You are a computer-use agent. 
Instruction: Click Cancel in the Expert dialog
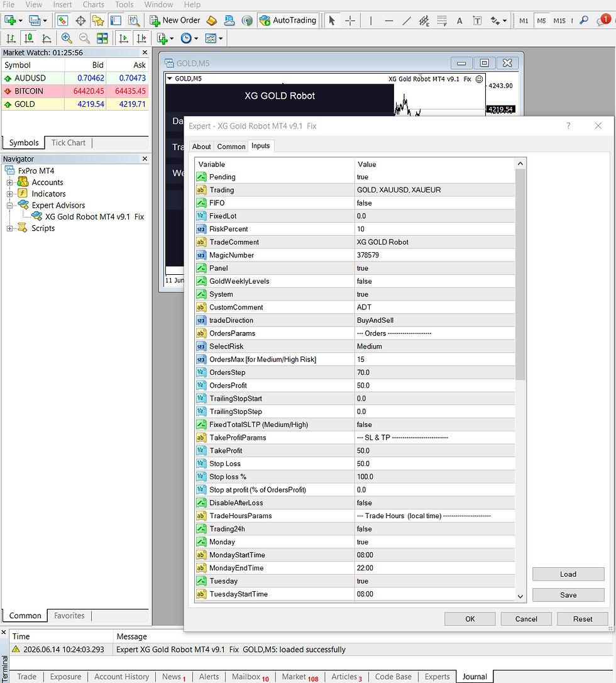click(526, 619)
